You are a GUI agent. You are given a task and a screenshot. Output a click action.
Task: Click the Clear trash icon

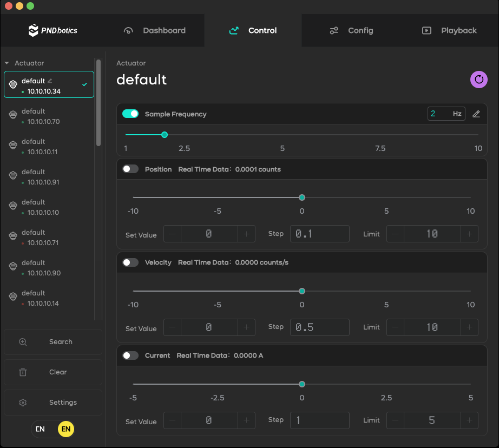click(23, 372)
